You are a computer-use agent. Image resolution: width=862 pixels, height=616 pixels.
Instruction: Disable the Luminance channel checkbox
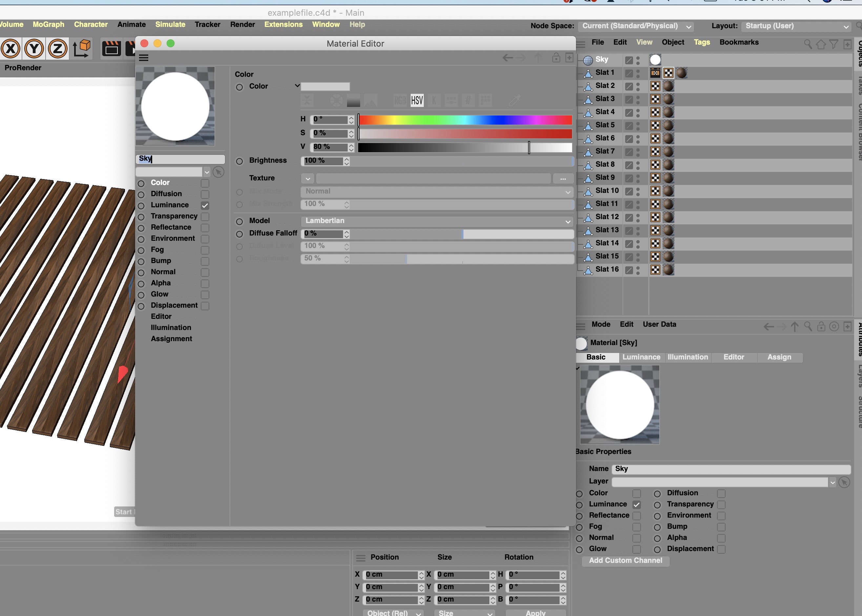point(205,205)
